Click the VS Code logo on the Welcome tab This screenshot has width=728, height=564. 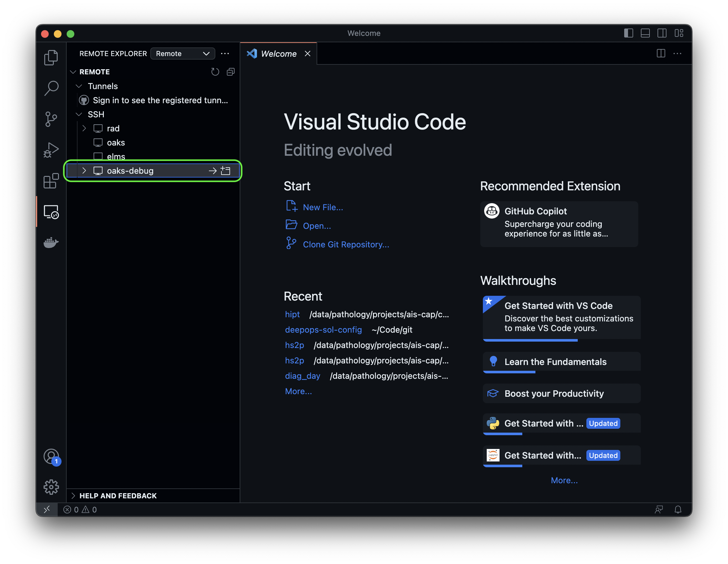(x=252, y=53)
